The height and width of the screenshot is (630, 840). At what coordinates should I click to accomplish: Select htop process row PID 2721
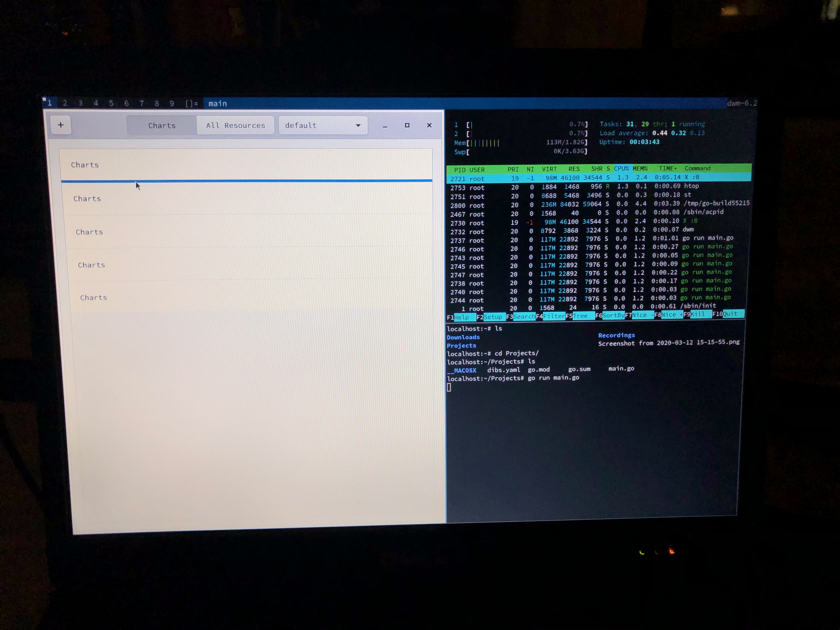599,178
